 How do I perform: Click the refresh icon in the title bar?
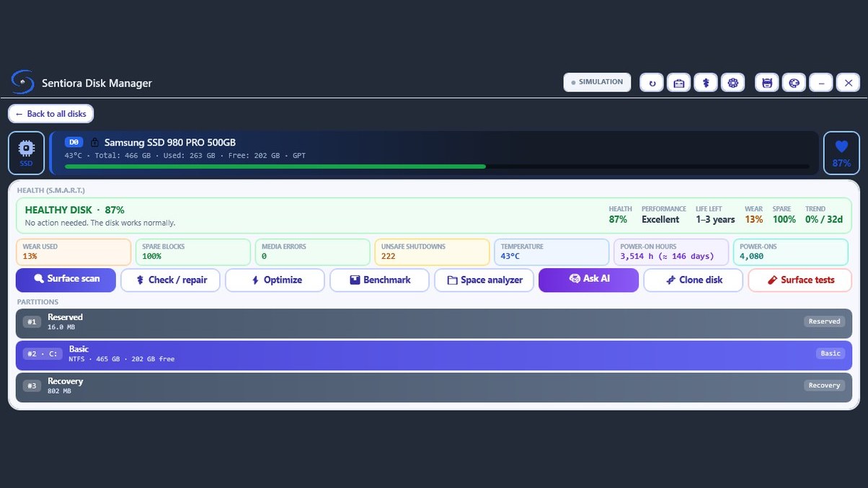[652, 83]
